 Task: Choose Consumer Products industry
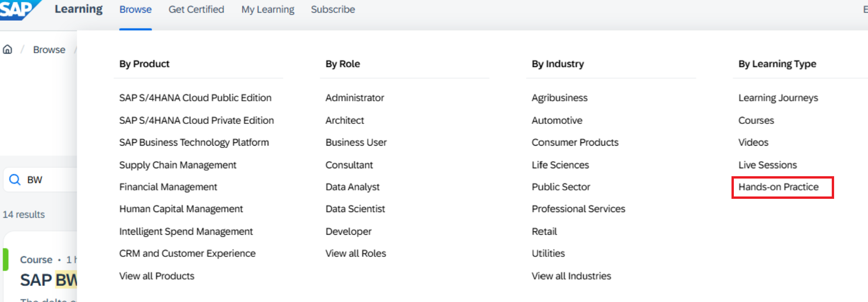coord(575,142)
